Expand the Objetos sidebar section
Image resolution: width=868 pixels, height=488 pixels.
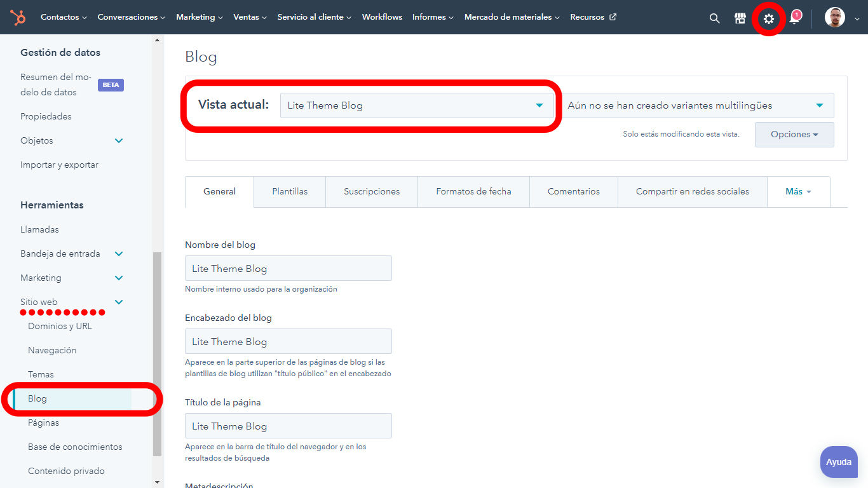pos(72,140)
